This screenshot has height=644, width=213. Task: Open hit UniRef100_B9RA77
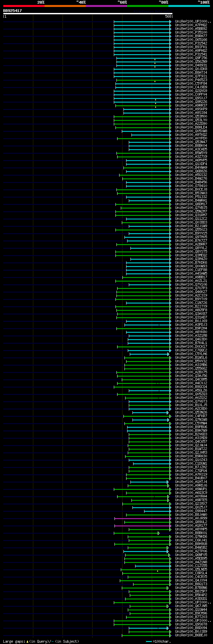click(191, 36)
